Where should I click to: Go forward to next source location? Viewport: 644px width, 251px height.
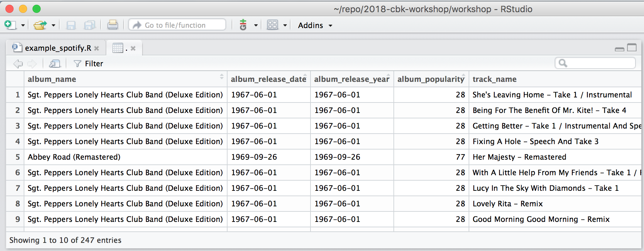(32, 64)
